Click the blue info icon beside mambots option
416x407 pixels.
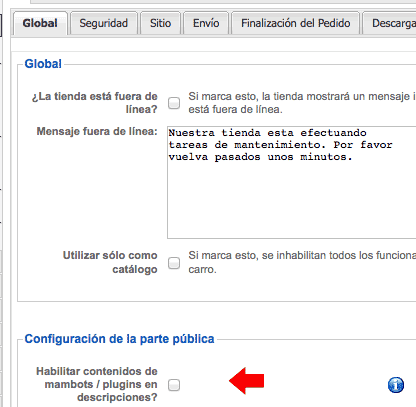pos(396,385)
